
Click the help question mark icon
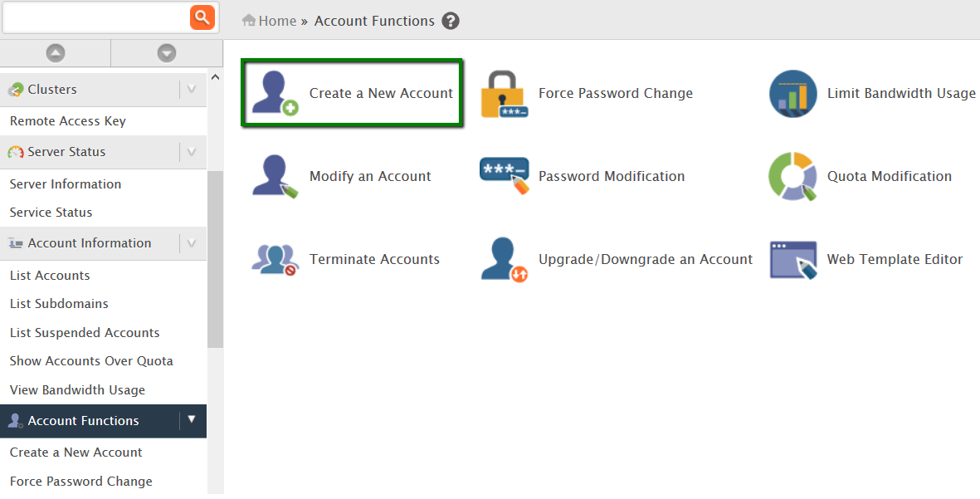[x=451, y=21]
